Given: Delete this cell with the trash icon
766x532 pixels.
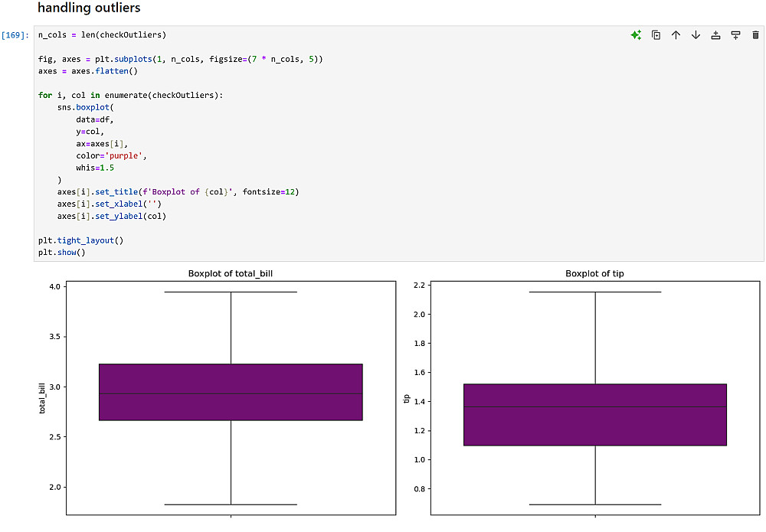Looking at the screenshot, I should [x=756, y=35].
